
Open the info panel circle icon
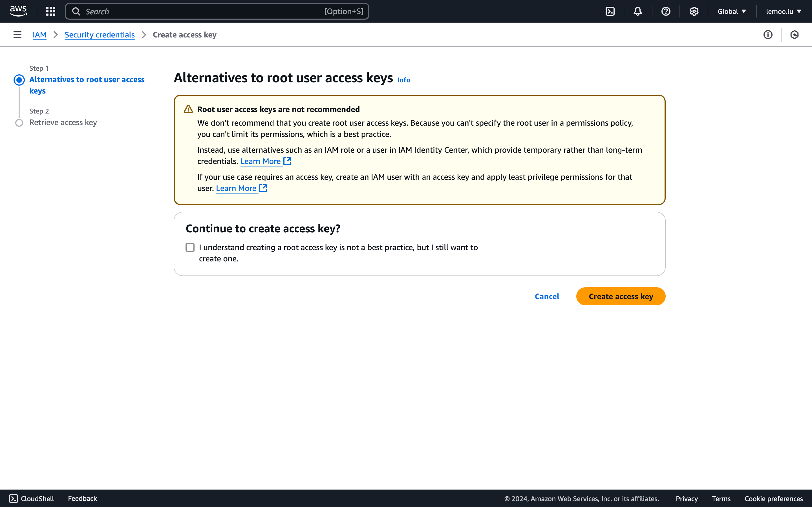click(768, 35)
